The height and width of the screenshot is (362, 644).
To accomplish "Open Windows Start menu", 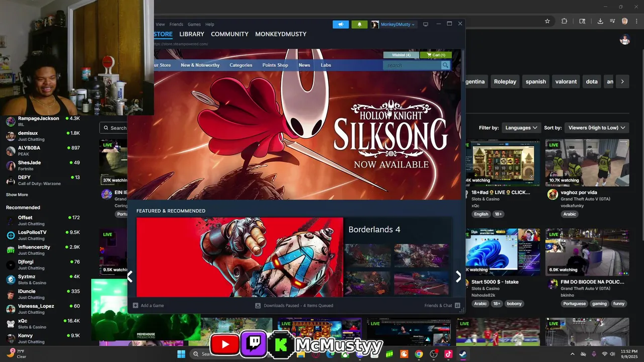I will [x=181, y=354].
